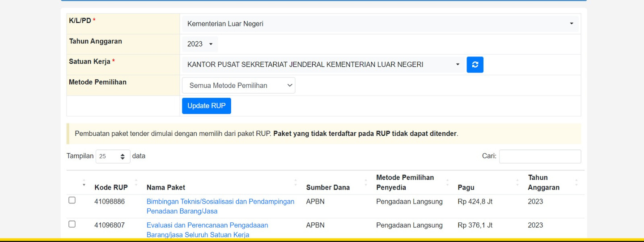Sort by Tahun Anggaran sort icon
The image size is (644, 242).
pos(576,183)
